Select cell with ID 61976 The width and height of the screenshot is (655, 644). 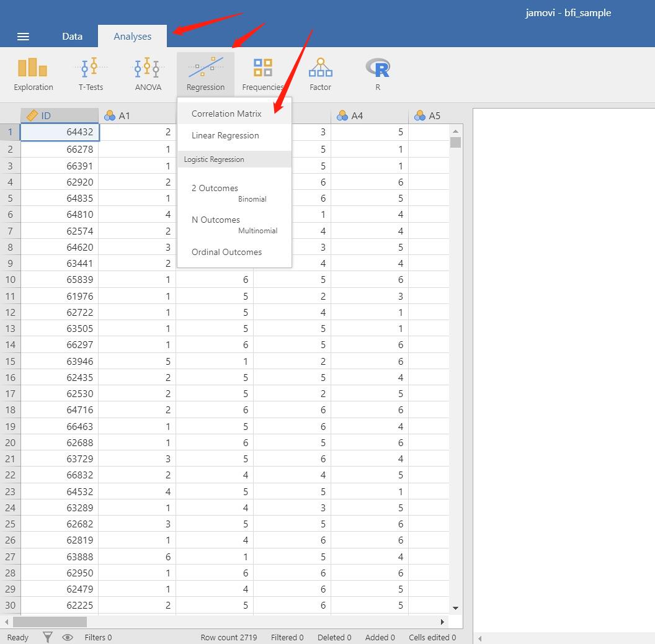pos(60,297)
